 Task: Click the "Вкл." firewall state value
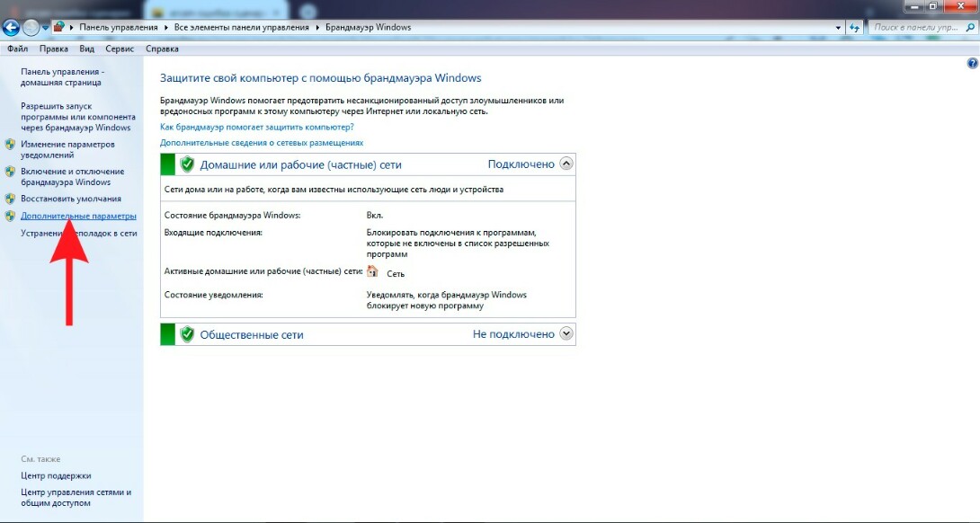click(375, 216)
